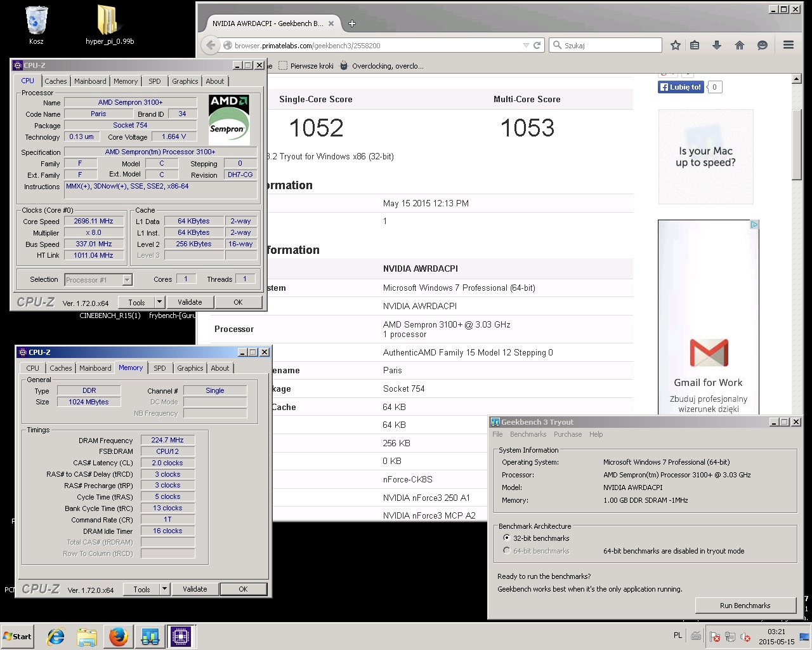812x650 pixels.
Task: Open the Start menu
Action: [x=18, y=637]
